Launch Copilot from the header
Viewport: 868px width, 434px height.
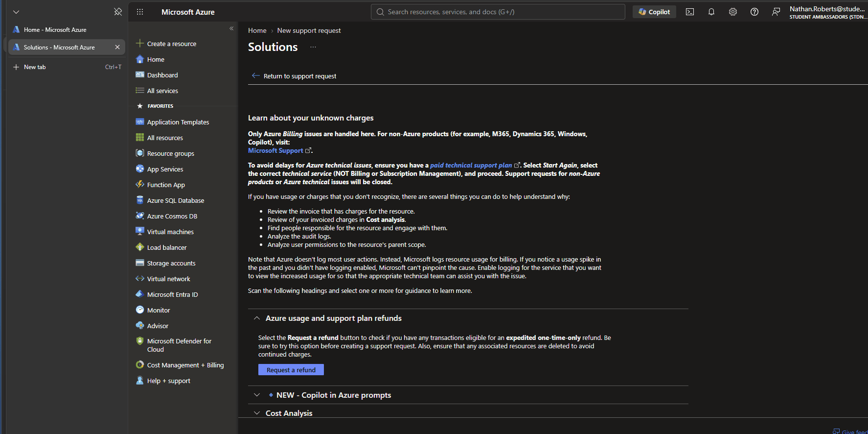[654, 12]
